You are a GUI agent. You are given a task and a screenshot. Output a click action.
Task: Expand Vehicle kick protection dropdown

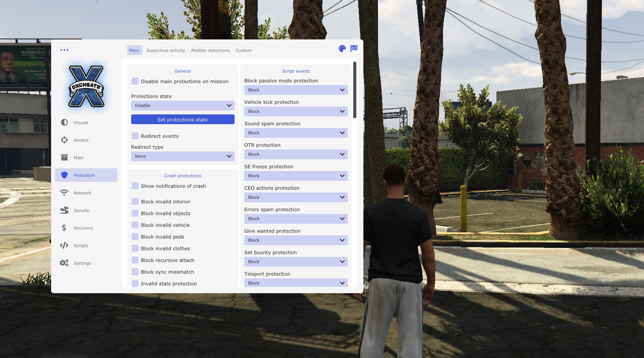[296, 111]
